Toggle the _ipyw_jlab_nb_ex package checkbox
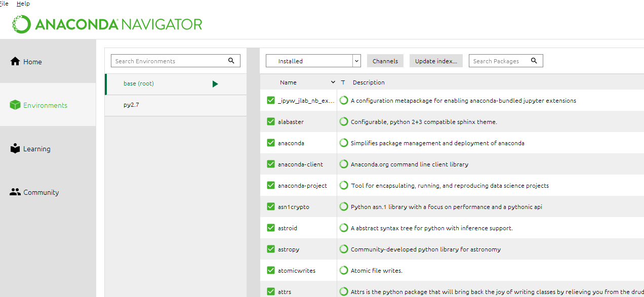Viewport: 644px width, 297px height. pos(271,100)
